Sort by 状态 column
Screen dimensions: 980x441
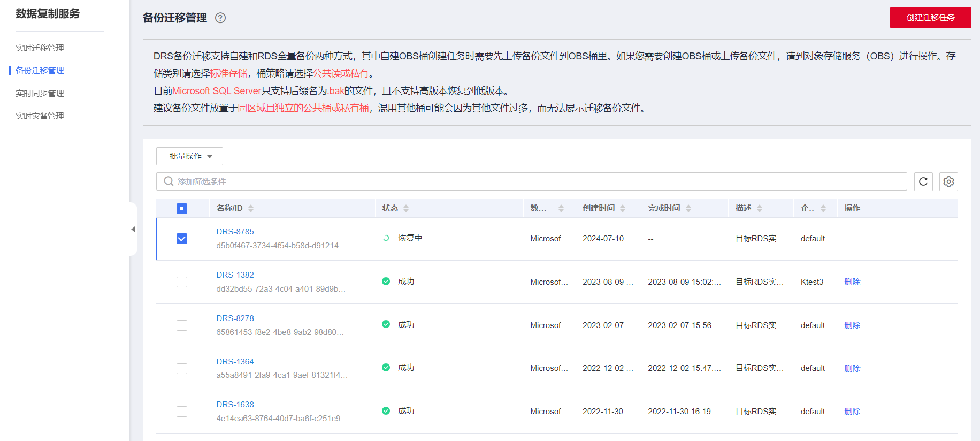(x=406, y=208)
